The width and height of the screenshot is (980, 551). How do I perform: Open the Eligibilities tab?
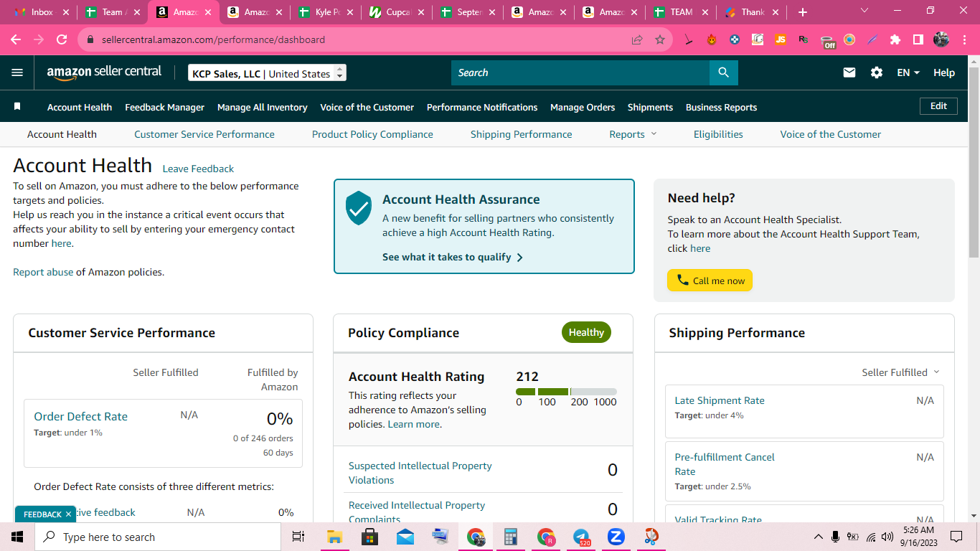(718, 134)
